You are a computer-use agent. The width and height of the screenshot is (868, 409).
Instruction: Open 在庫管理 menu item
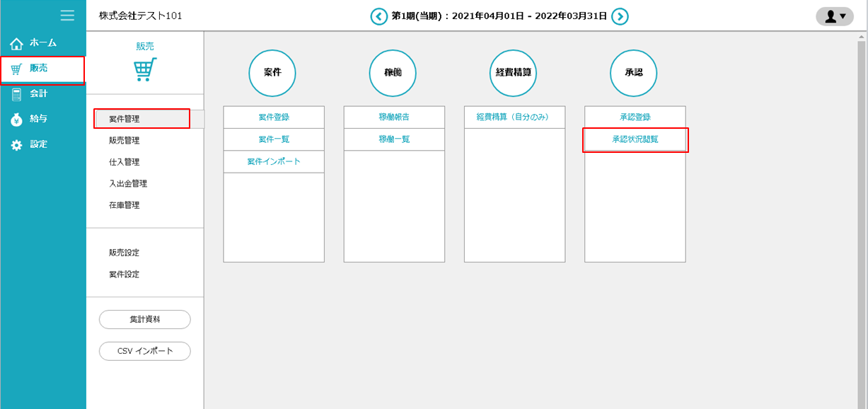tap(124, 205)
